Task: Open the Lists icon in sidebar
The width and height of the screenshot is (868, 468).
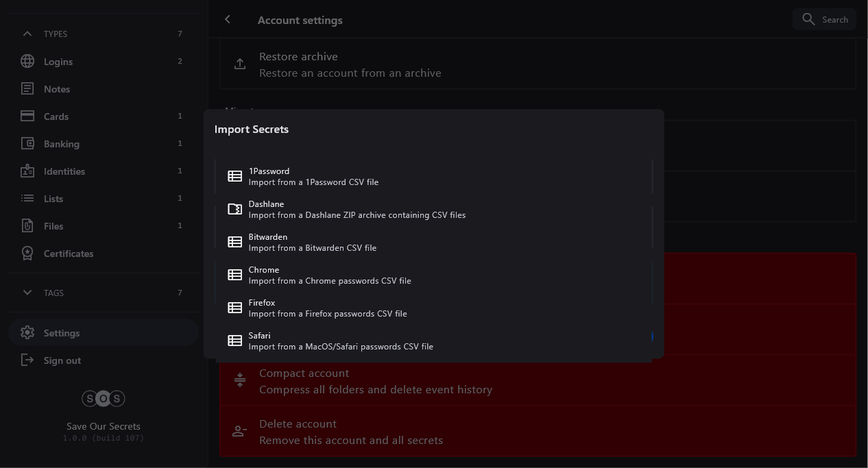Action: (x=27, y=199)
